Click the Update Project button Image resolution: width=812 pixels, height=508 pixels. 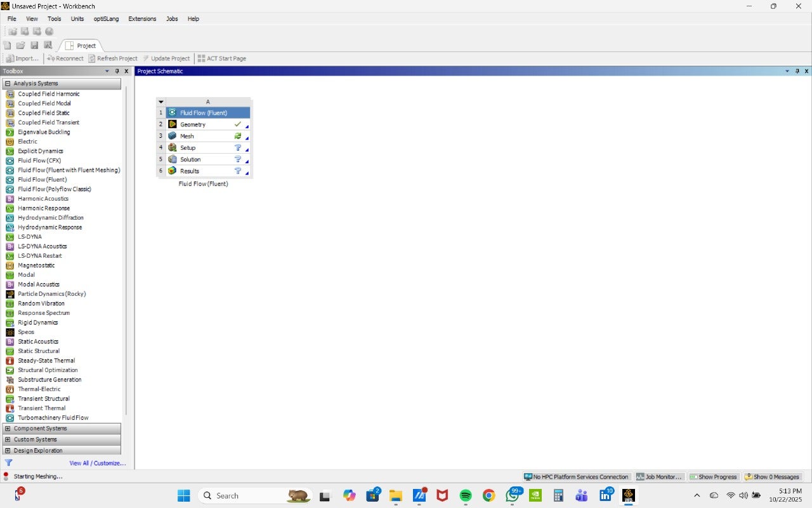[x=166, y=58]
